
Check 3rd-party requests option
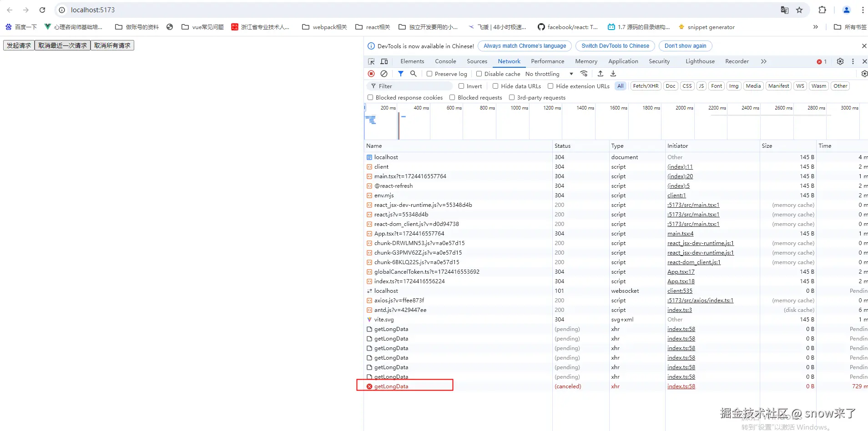512,97
